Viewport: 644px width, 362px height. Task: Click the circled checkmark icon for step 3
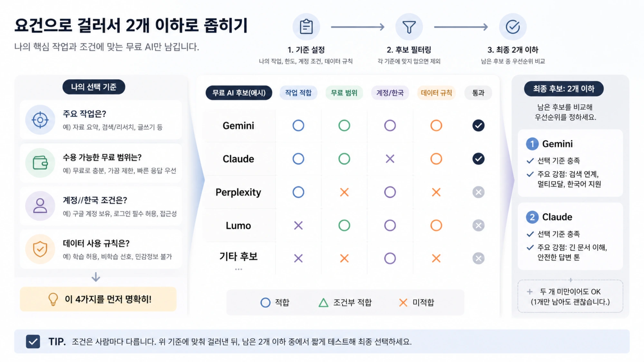coord(513,27)
